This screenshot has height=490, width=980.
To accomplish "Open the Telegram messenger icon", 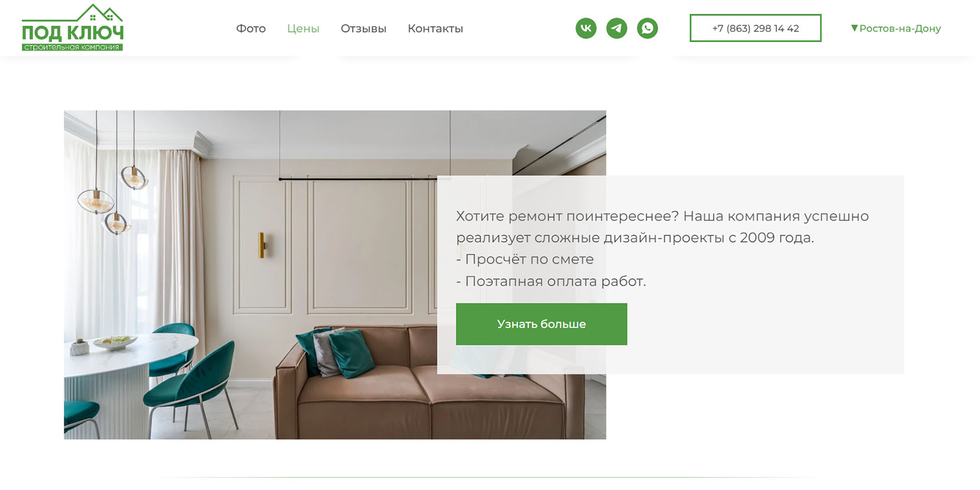I will (616, 28).
